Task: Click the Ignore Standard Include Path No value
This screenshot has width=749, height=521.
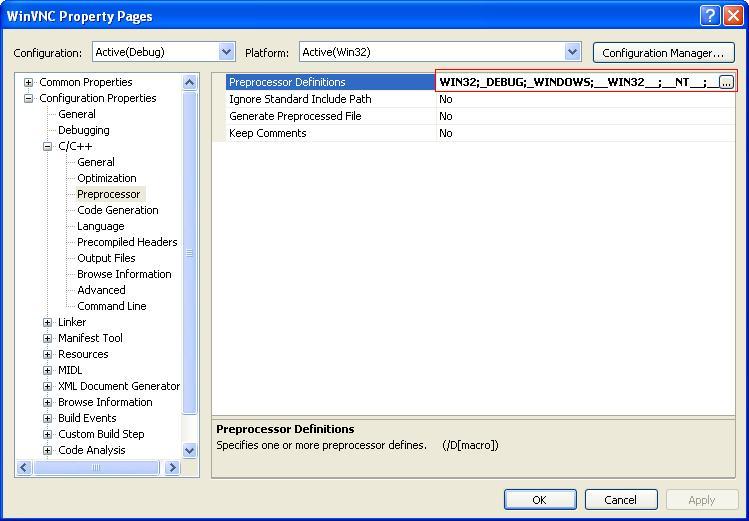Action: [586, 99]
